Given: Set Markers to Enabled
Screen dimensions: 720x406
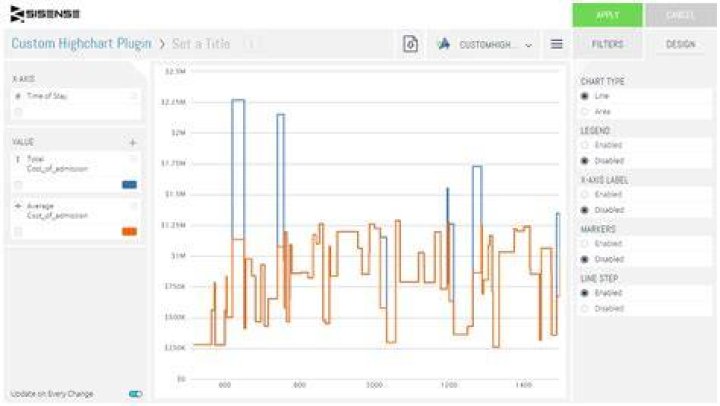Looking at the screenshot, I should [584, 243].
